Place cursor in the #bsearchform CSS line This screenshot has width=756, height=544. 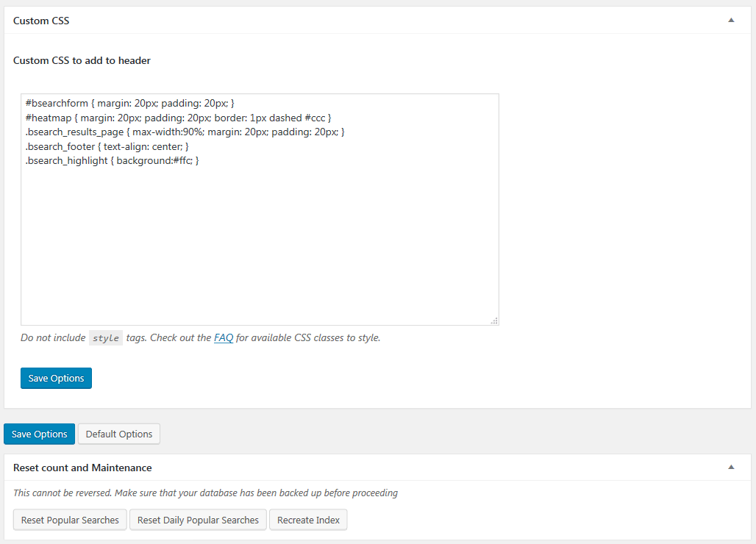click(x=129, y=104)
